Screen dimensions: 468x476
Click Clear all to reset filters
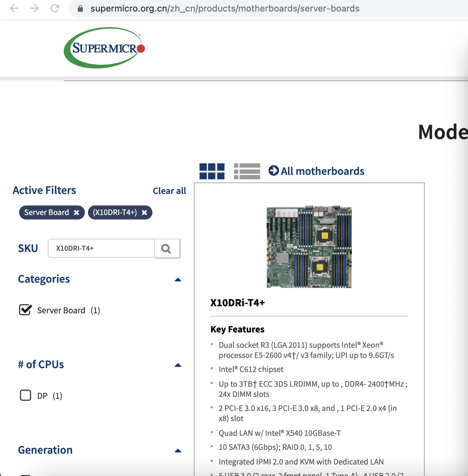coord(169,190)
